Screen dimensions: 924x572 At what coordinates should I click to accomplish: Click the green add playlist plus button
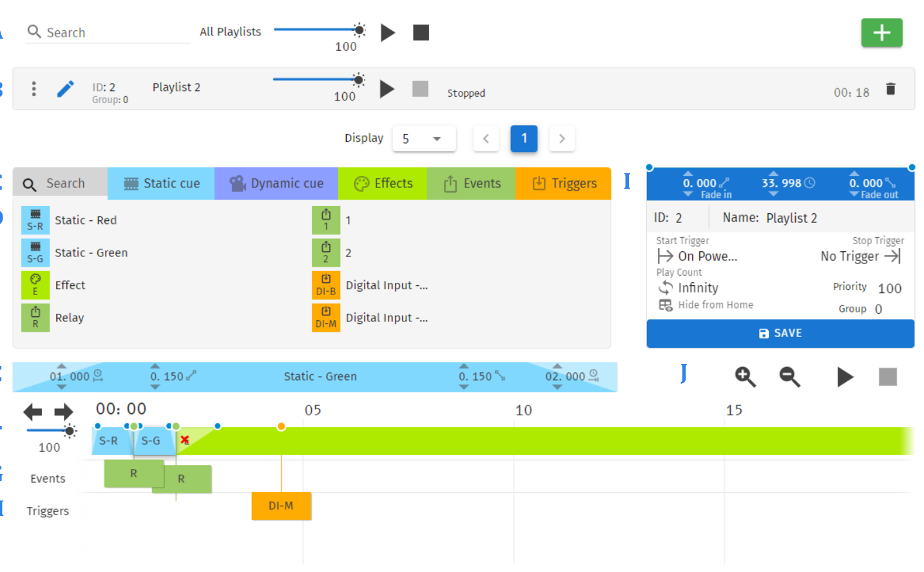881,33
